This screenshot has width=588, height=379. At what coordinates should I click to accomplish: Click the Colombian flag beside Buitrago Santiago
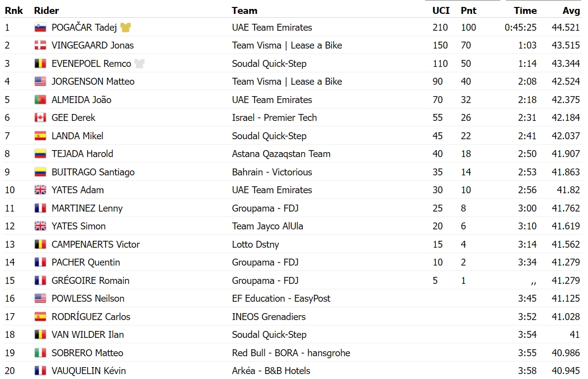[x=40, y=172]
